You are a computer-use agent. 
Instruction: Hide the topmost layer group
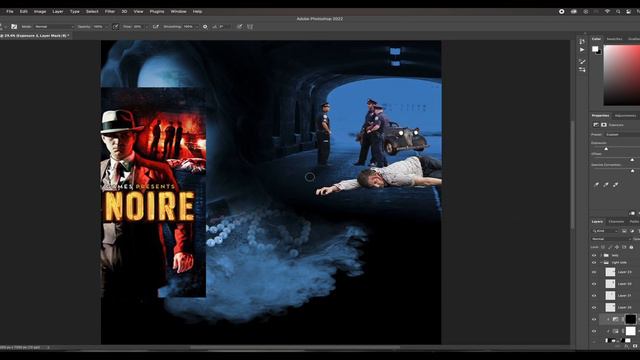[x=594, y=255]
